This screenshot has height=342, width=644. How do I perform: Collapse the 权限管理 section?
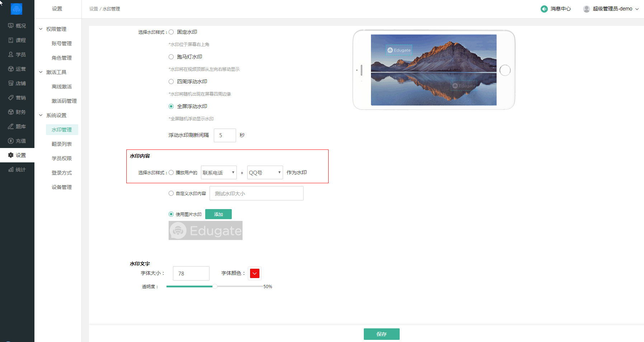[41, 29]
